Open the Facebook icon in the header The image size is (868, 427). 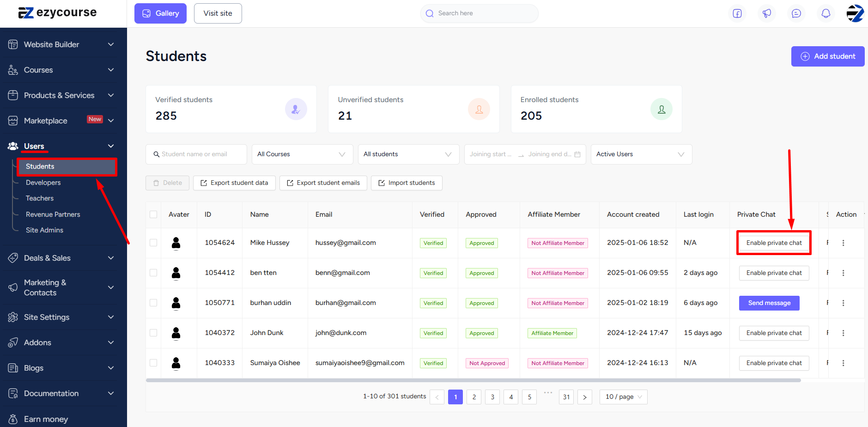tap(737, 13)
